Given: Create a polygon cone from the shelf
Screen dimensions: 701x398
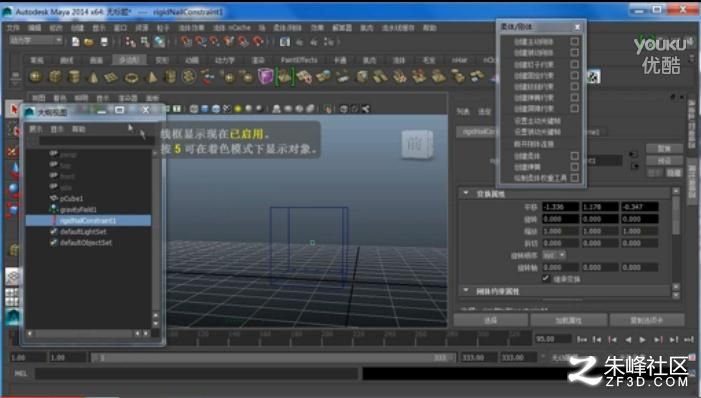Looking at the screenshot, I should [x=93, y=77].
